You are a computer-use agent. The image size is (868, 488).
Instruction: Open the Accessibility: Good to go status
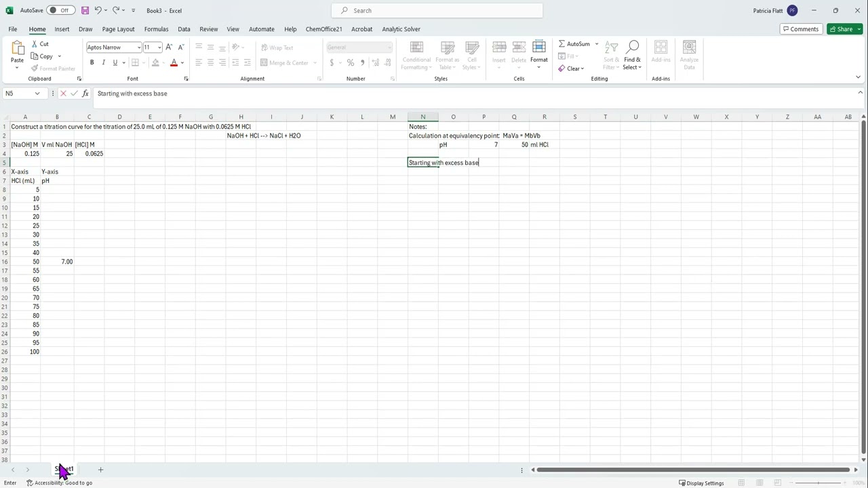[59, 483]
